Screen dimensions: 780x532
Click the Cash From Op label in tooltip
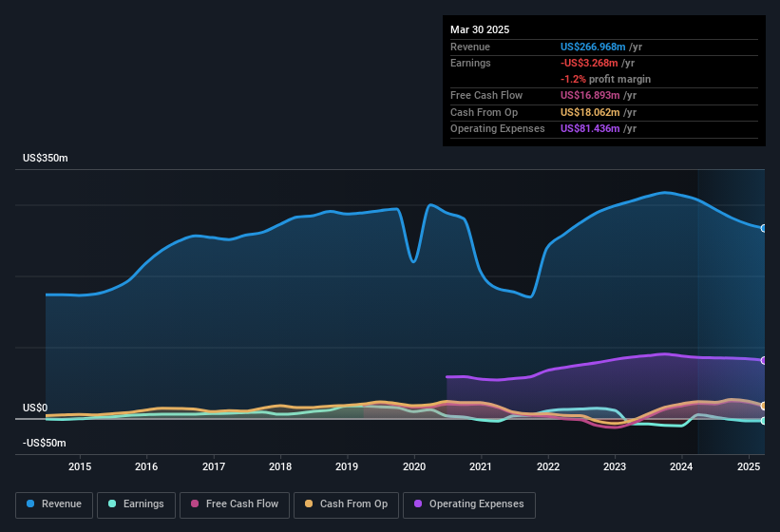pyautogui.click(x=484, y=112)
